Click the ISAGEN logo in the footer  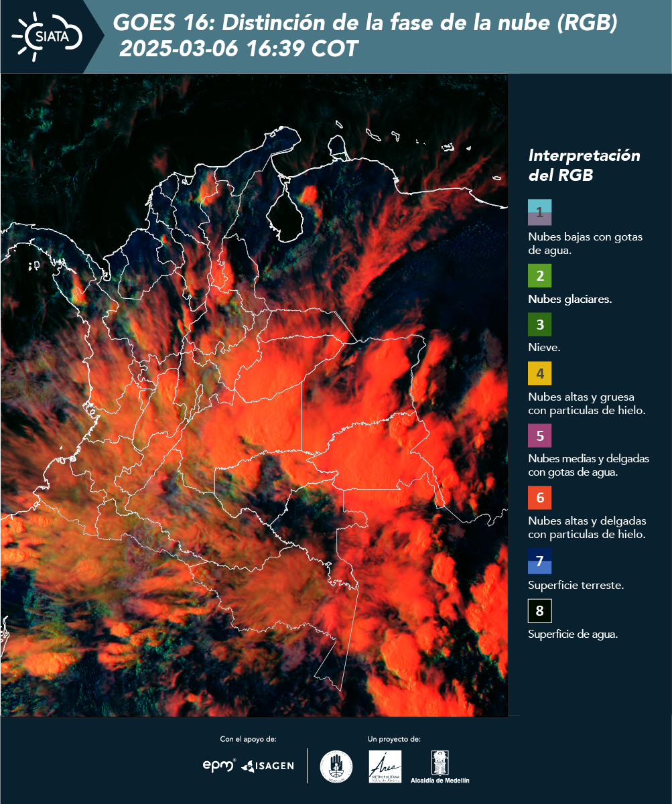pos(267,765)
